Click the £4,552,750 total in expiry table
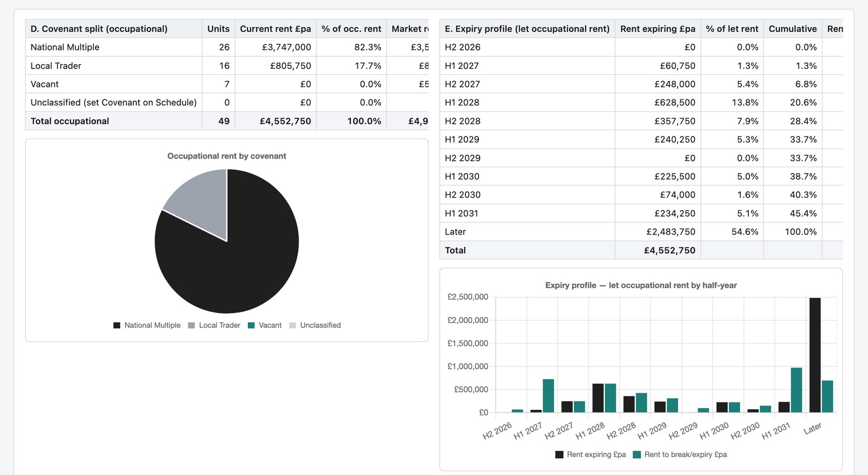Viewport: 868px width, 475px height. (669, 250)
